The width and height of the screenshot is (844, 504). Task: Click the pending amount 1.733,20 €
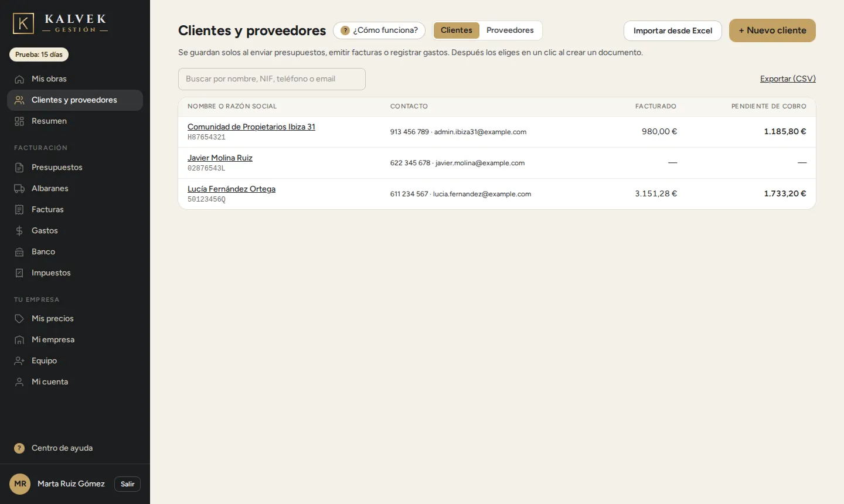coord(785,193)
